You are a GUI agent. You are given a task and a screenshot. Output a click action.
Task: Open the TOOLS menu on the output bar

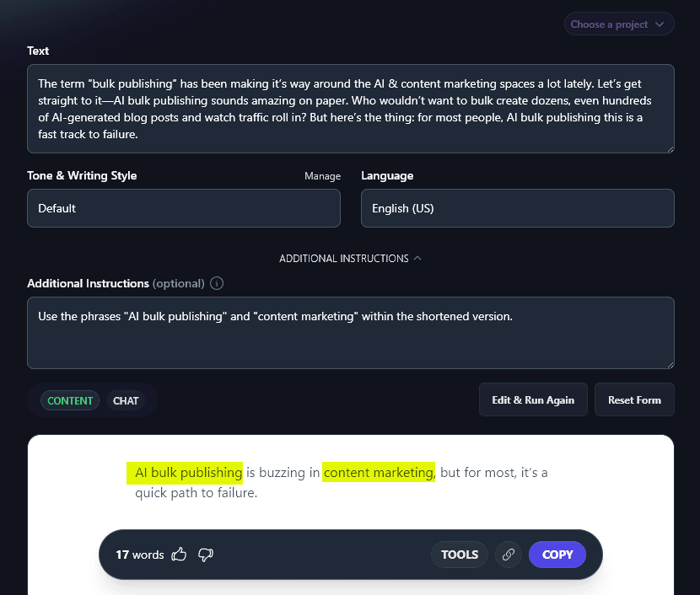pos(459,555)
